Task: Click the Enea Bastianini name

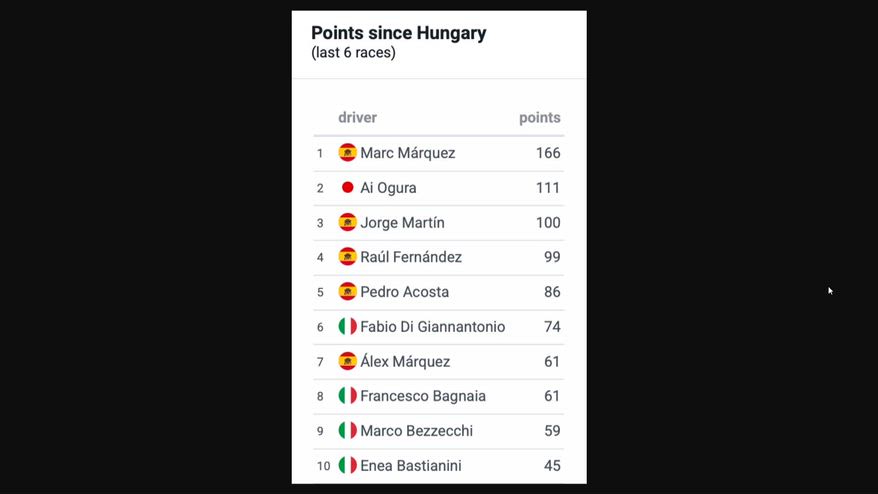Action: click(410, 465)
